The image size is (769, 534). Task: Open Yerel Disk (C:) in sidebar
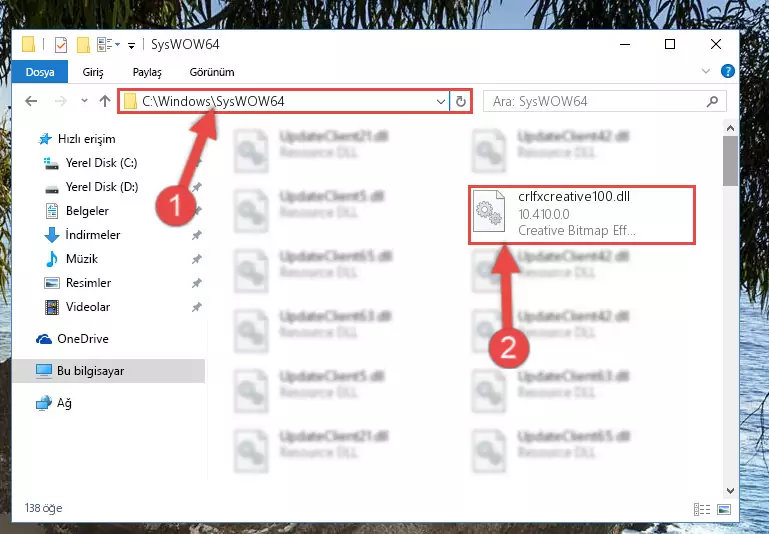pyautogui.click(x=102, y=163)
